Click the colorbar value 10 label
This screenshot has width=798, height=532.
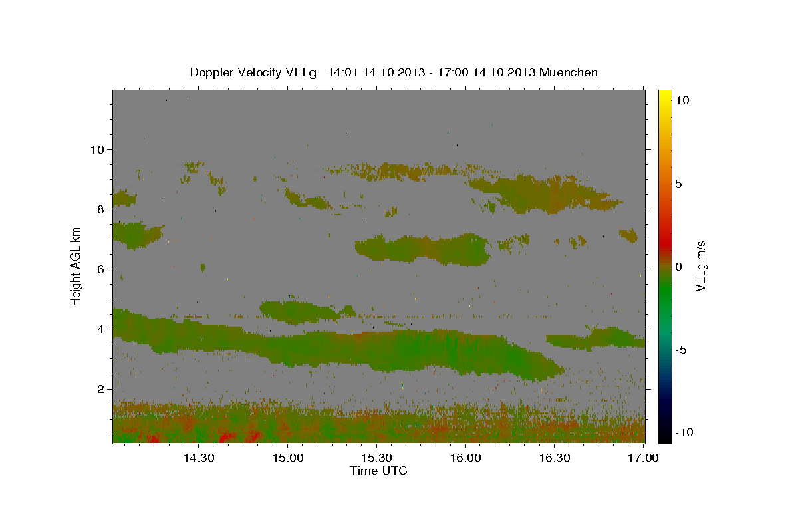point(682,100)
